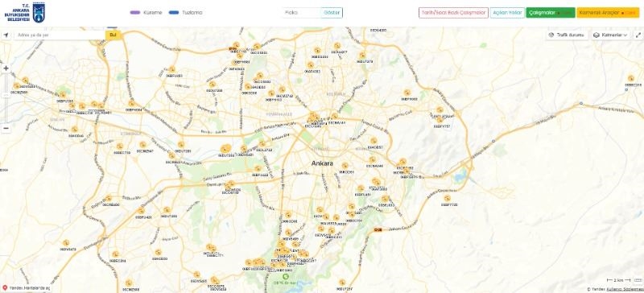Image resolution: width=644 pixels, height=293 pixels.
Task: Toggle the Kameralı Araçlar filter
Action: (608, 13)
